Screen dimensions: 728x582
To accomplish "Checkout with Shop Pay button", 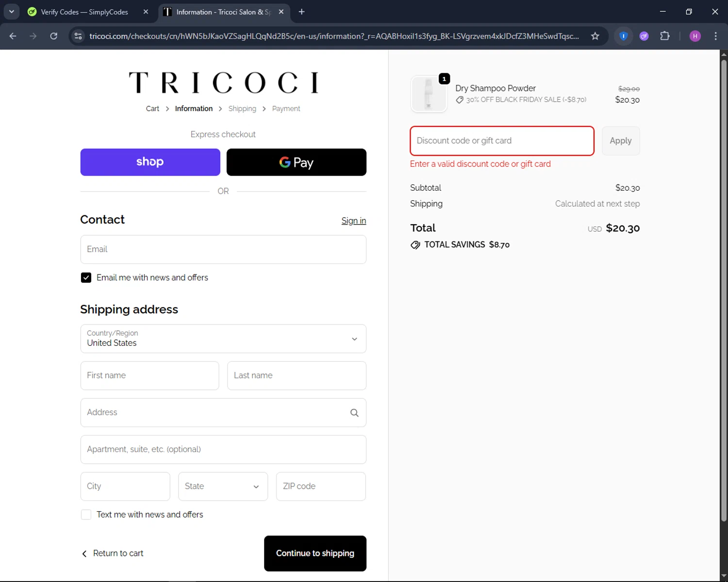I will tap(150, 162).
